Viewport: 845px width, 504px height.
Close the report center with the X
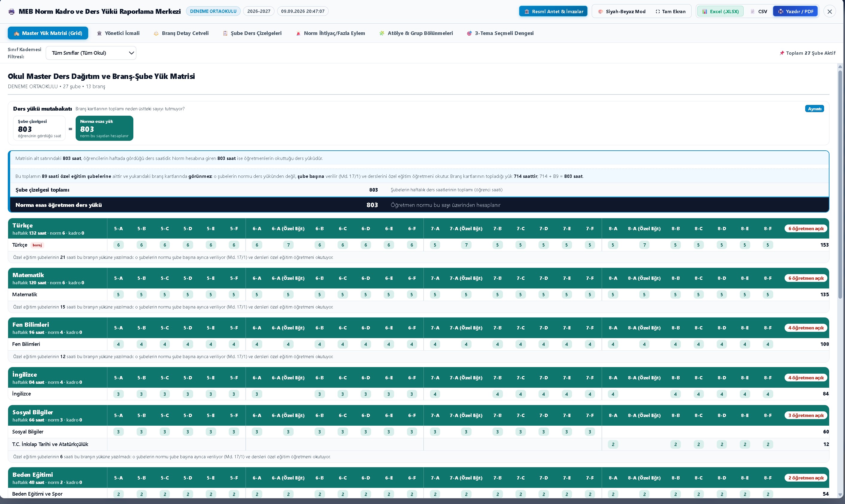[x=830, y=12]
